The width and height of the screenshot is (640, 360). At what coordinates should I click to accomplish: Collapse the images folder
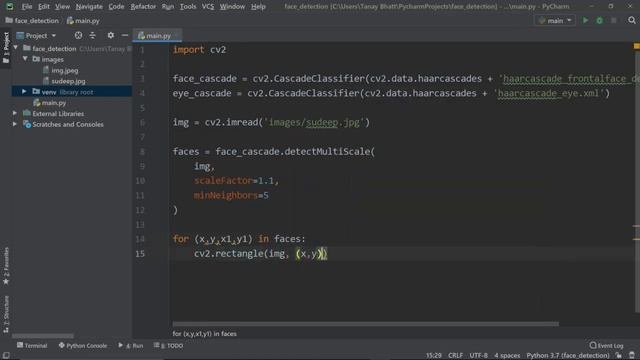click(x=25, y=59)
